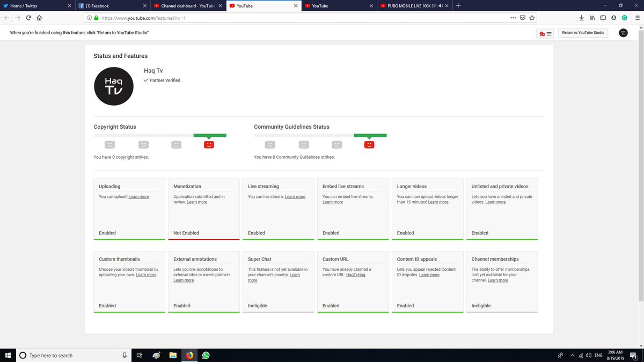Open the Firefox downloads arrow
The image size is (644, 362).
pos(582,18)
